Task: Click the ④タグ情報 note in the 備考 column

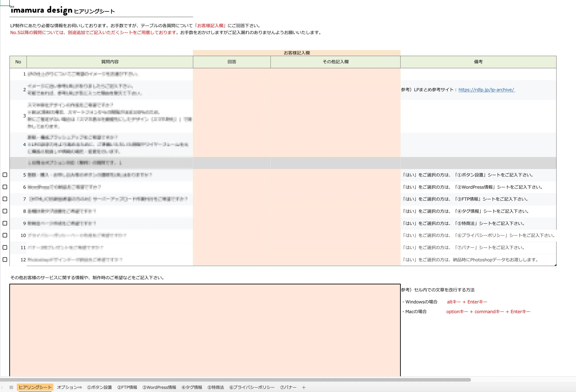Action: click(465, 211)
